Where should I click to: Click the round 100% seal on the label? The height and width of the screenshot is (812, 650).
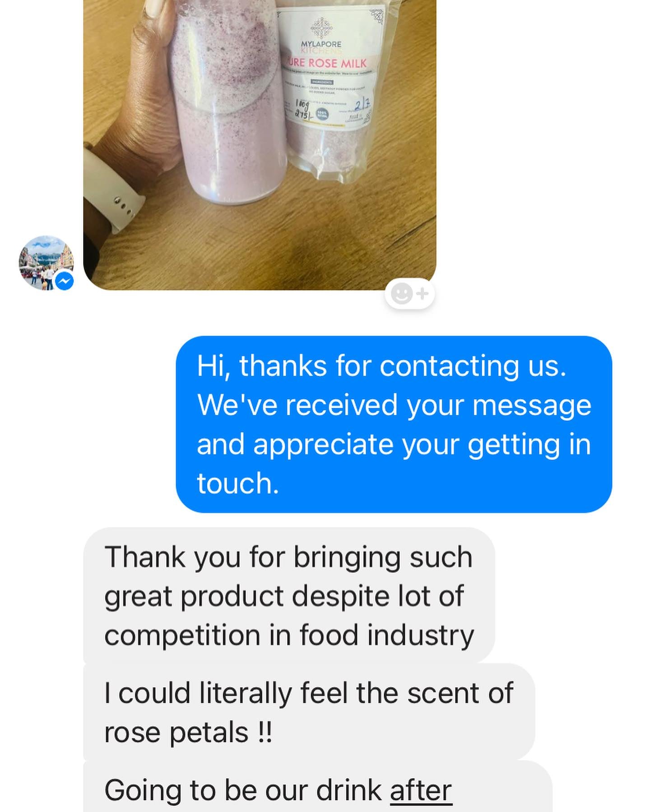(321, 115)
